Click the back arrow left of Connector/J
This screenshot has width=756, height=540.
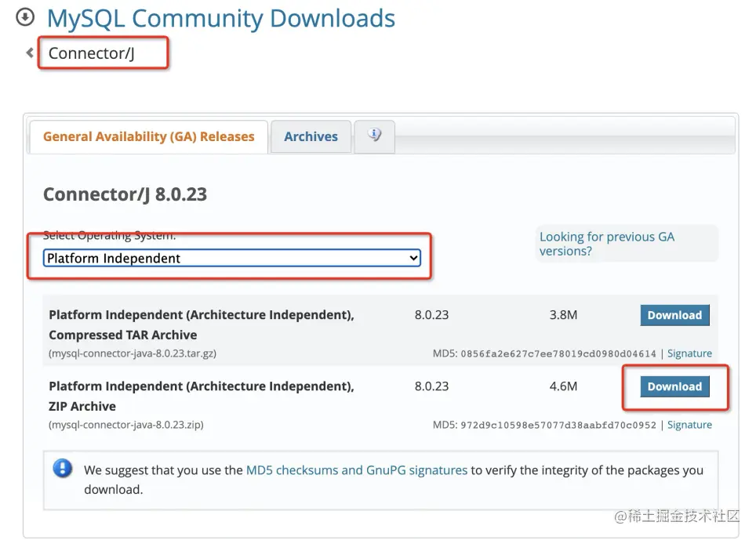tap(30, 53)
